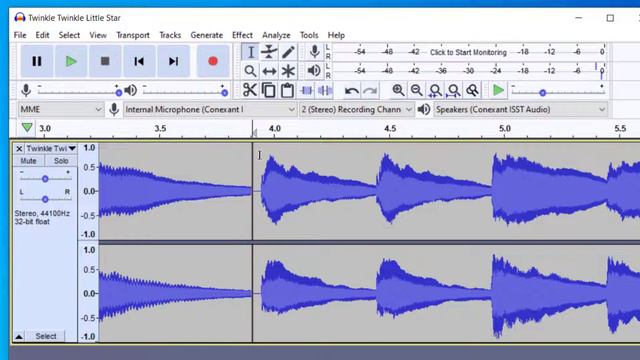
Task: Open the MME audio host dropdown
Action: (x=60, y=109)
